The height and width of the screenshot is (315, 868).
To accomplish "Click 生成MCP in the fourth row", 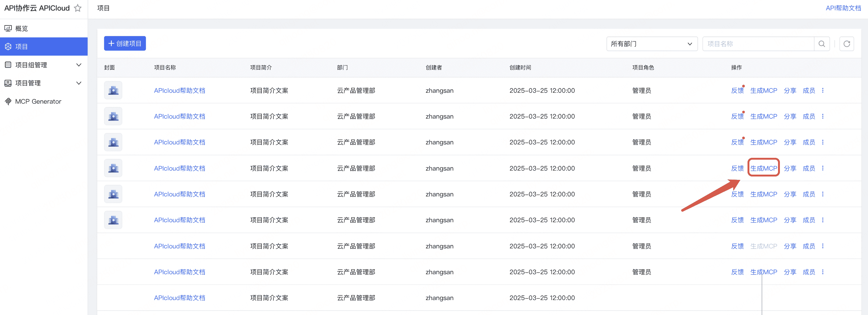I will pyautogui.click(x=763, y=168).
